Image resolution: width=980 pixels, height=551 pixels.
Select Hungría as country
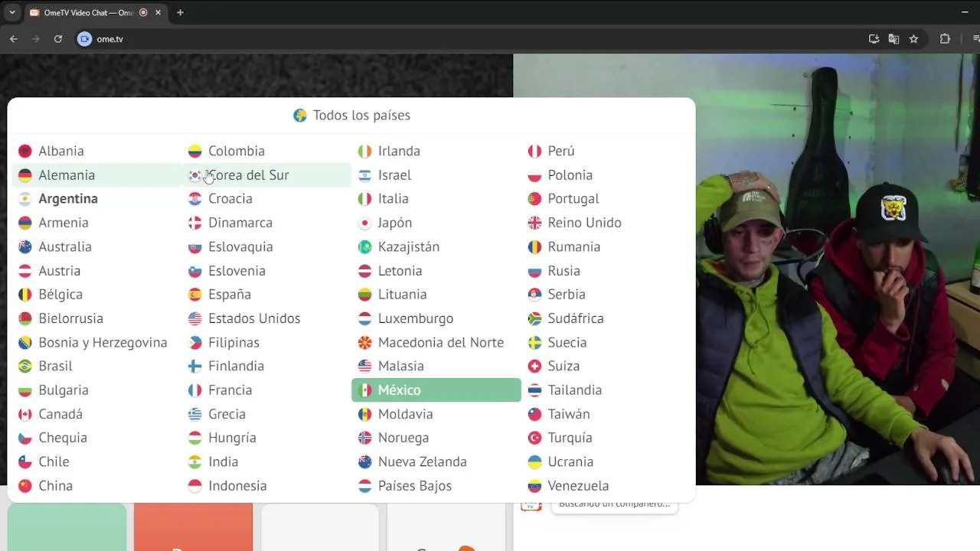click(266, 438)
